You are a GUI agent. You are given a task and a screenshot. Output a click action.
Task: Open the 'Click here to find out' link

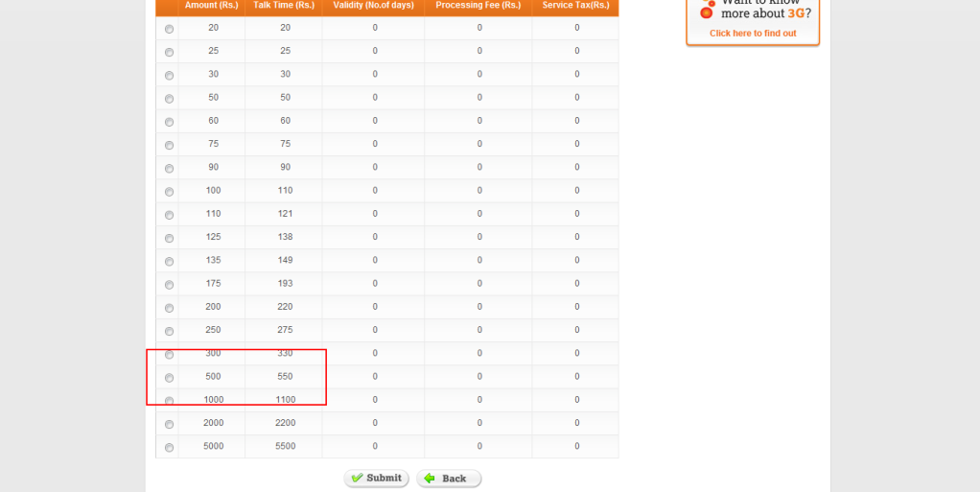pos(753,34)
